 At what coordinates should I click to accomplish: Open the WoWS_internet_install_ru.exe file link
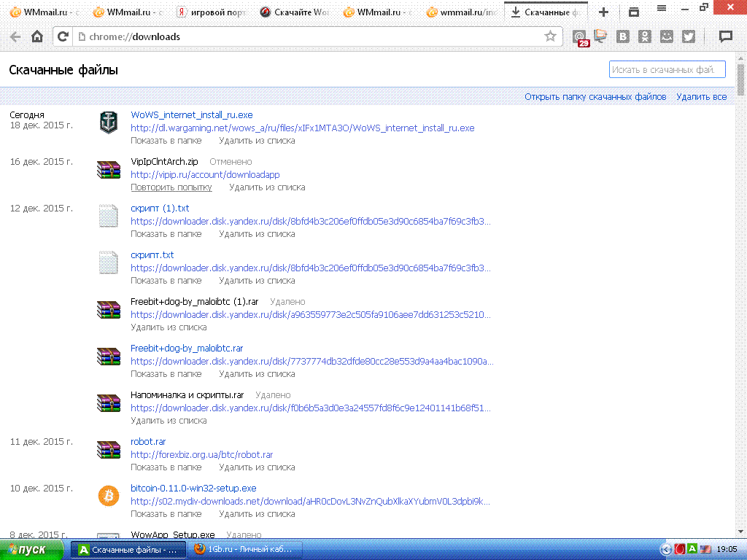pyautogui.click(x=192, y=114)
